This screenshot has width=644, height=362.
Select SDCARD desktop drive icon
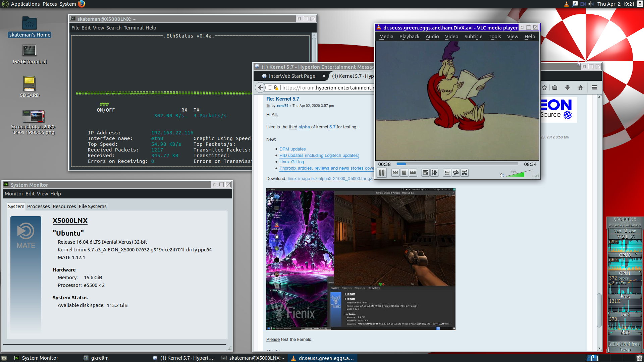(x=30, y=87)
